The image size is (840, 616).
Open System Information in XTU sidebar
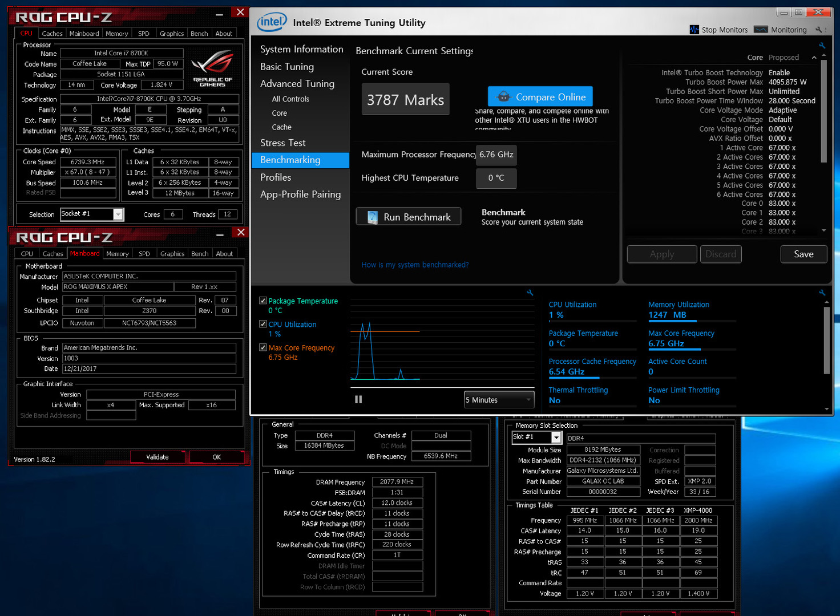(302, 49)
